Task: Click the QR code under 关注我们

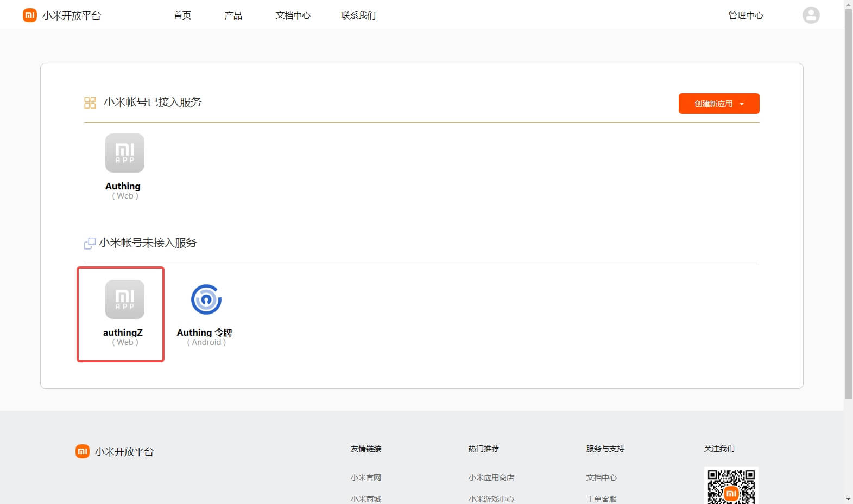Action: point(731,487)
